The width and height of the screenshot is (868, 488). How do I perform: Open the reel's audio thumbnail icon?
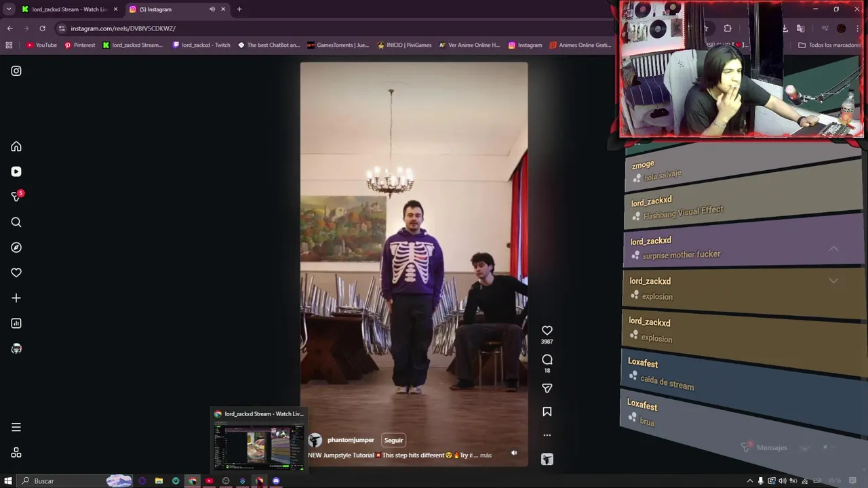547,460
